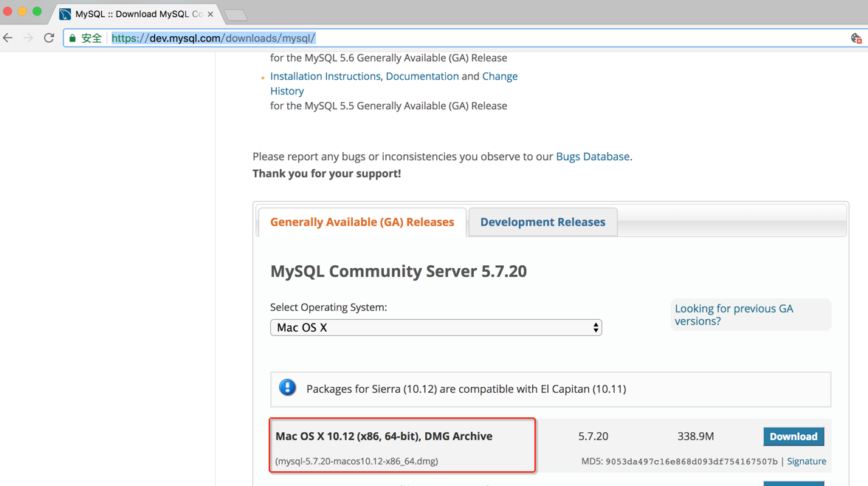This screenshot has height=486, width=868.
Task: Click Looking for previous GA versions link
Action: [734, 315]
